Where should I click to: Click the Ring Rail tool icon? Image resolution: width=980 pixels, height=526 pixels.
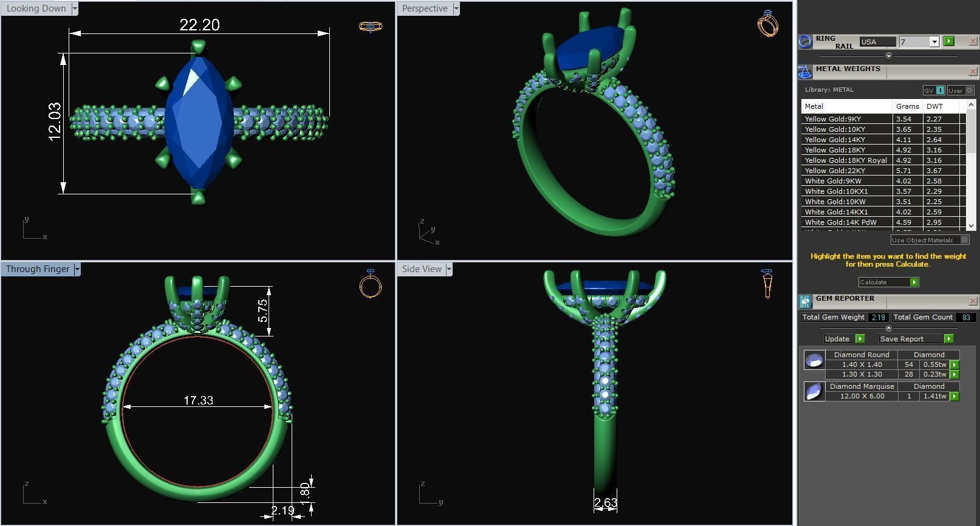(805, 41)
